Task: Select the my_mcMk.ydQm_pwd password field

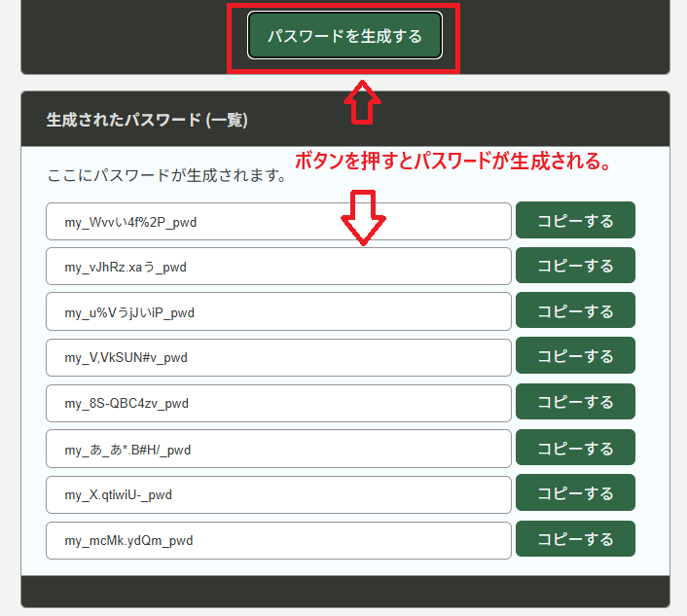Action: [x=278, y=541]
